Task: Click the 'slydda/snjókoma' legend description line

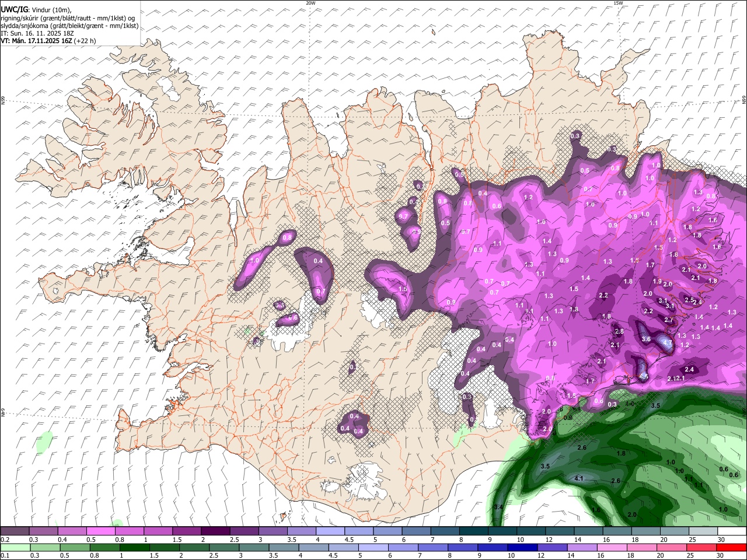Action: pyautogui.click(x=69, y=26)
